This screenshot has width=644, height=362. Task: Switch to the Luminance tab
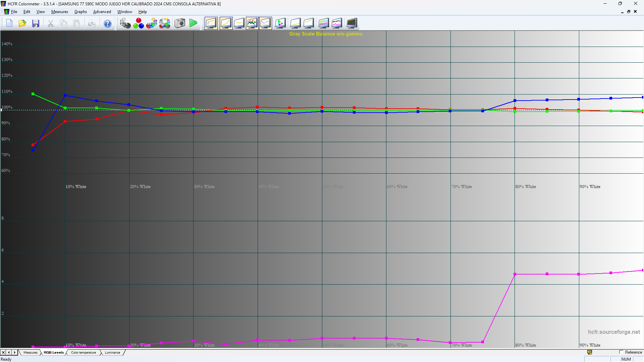112,353
